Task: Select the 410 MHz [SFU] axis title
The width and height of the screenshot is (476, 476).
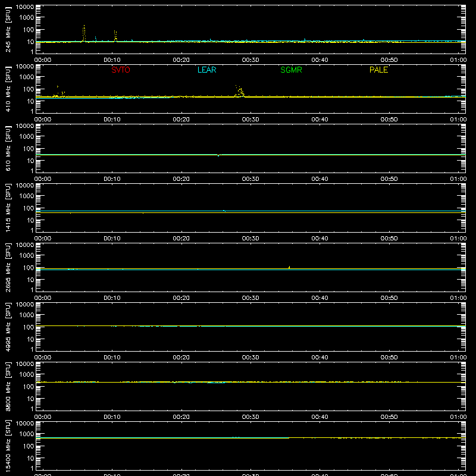Action: (8, 89)
